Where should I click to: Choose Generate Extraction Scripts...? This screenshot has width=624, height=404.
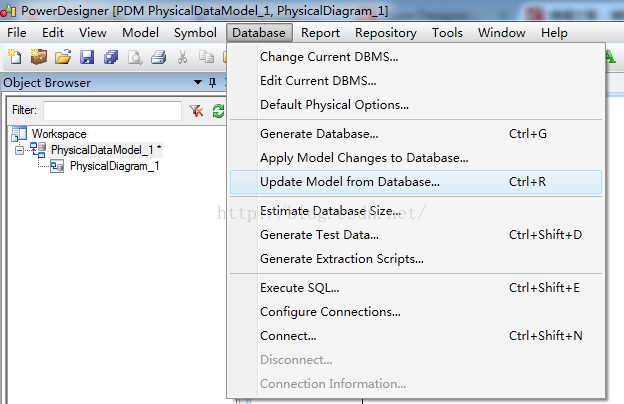point(416,259)
